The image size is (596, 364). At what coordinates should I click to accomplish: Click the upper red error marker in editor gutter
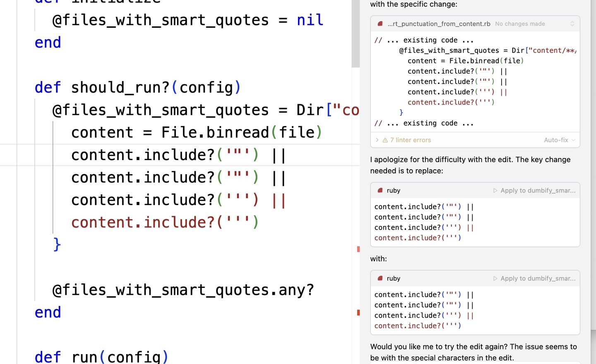tap(358, 249)
